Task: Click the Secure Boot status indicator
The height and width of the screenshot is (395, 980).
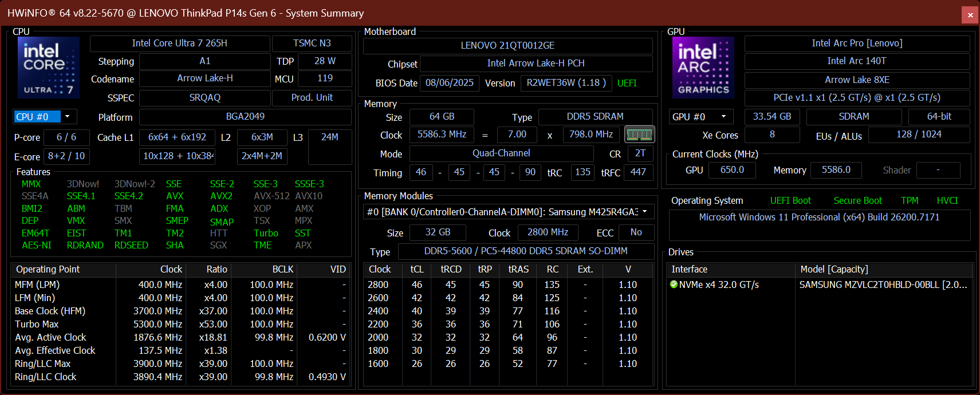Action: (857, 200)
